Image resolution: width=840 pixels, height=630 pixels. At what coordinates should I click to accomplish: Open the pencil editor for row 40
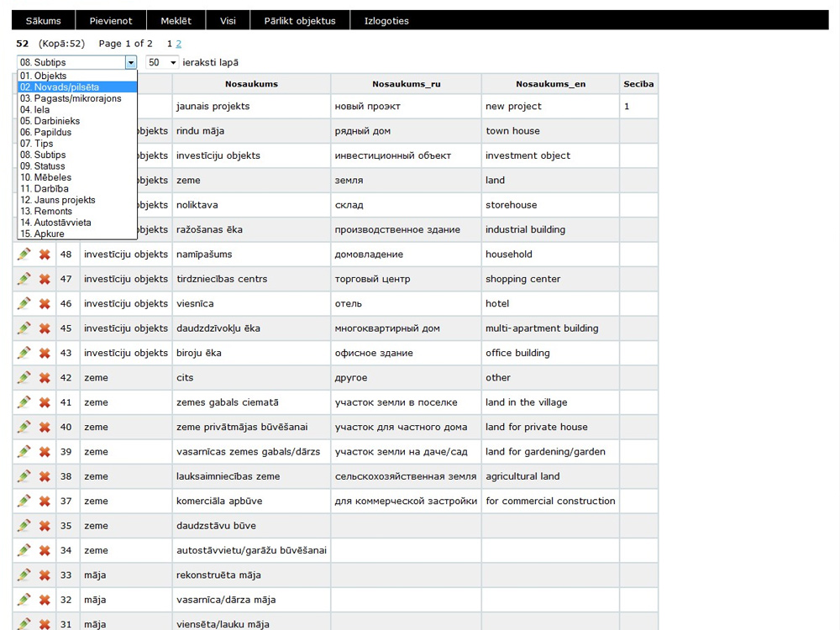click(24, 427)
